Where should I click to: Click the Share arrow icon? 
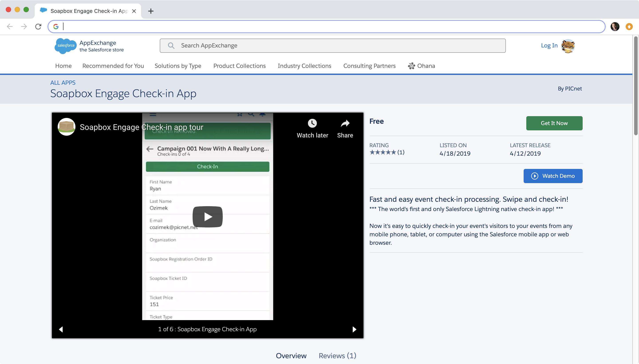pyautogui.click(x=345, y=123)
